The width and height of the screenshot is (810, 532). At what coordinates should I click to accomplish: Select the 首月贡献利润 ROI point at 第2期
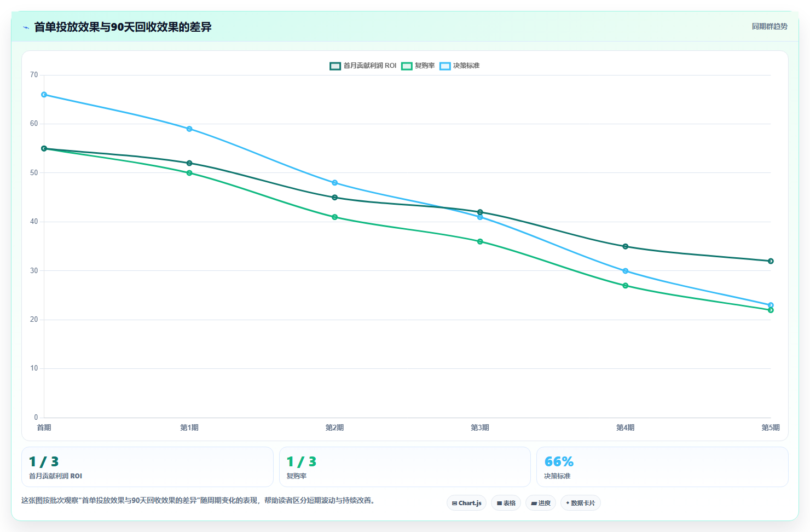coord(335,198)
